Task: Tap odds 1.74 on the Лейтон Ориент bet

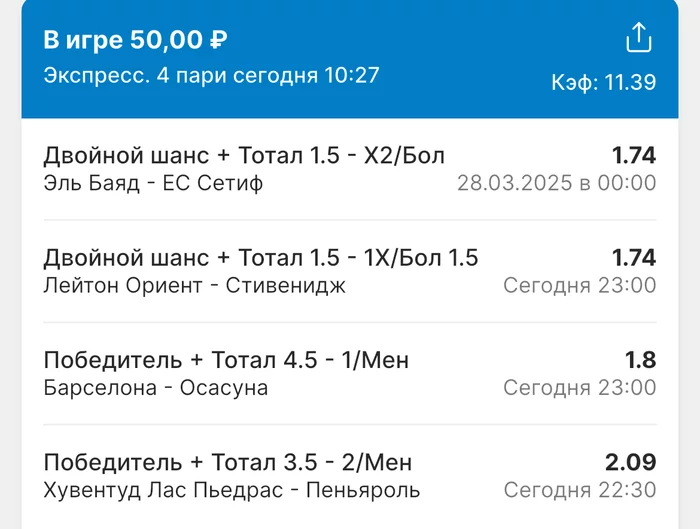Action: click(634, 258)
